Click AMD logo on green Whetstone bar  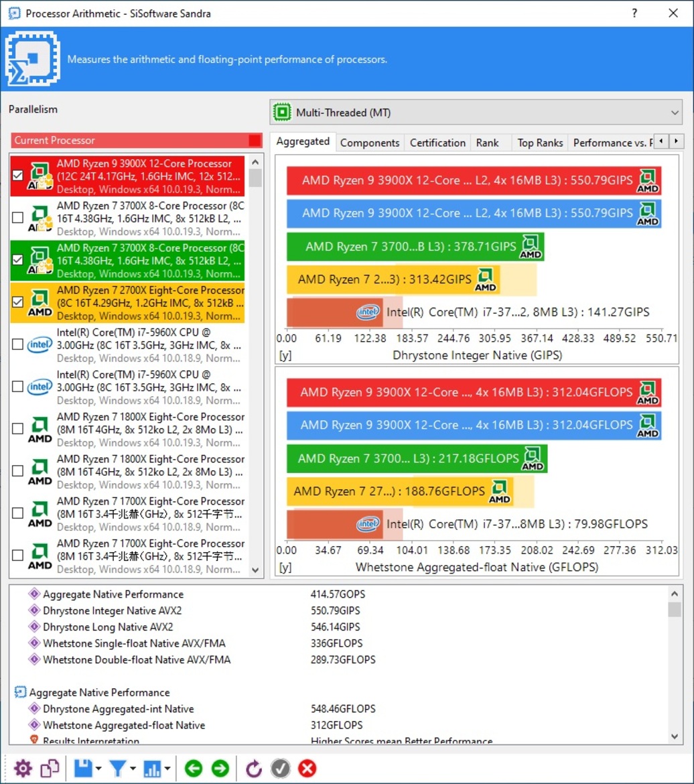coord(533,458)
